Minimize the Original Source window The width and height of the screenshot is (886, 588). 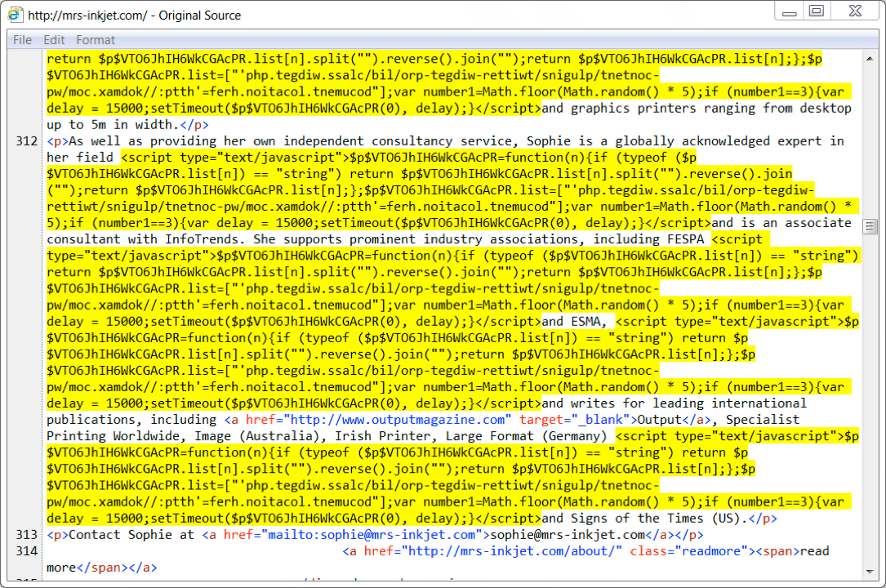click(790, 12)
